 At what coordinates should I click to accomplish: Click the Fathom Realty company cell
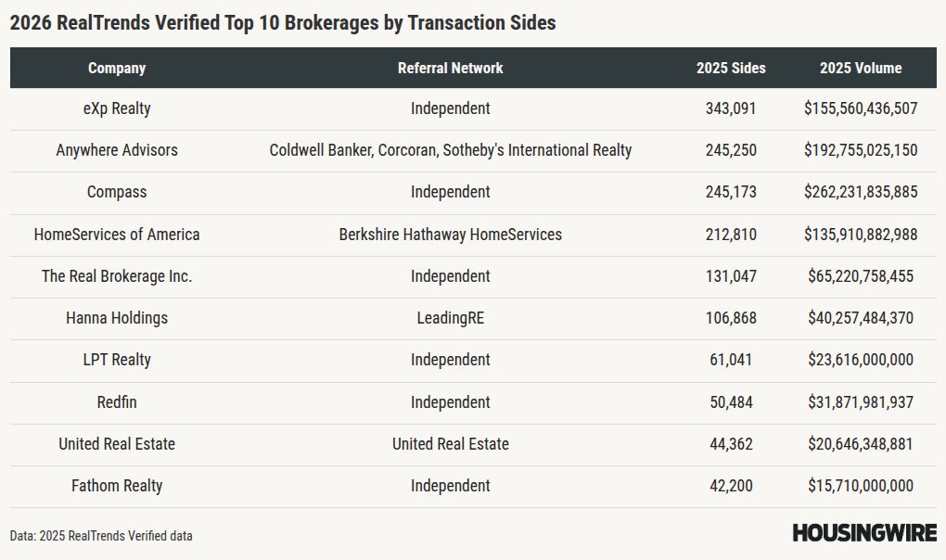click(117, 486)
